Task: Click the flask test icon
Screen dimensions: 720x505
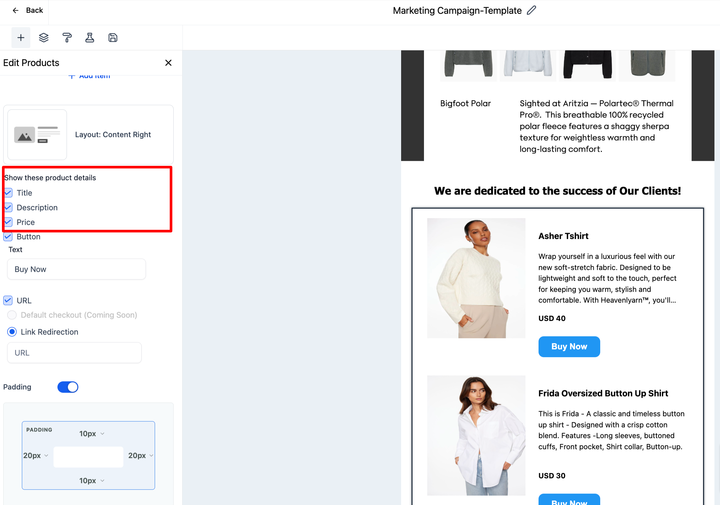Action: coord(90,38)
